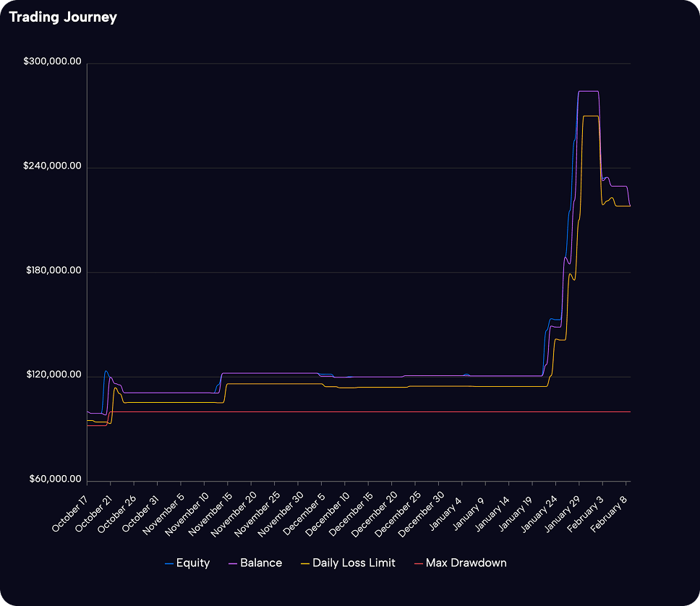Click the November 5 x-axis label
This screenshot has height=606, width=700.
click(x=163, y=514)
